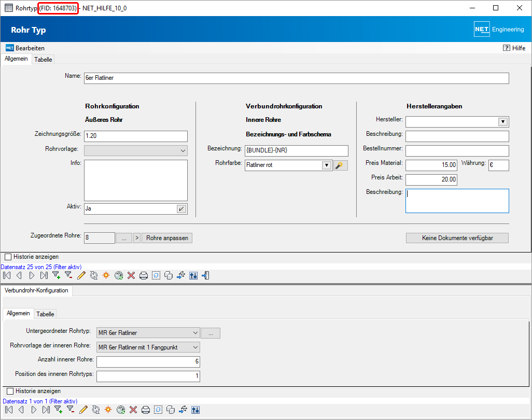Click USB arrow icon in Rohrtyp toolbar

point(181,275)
